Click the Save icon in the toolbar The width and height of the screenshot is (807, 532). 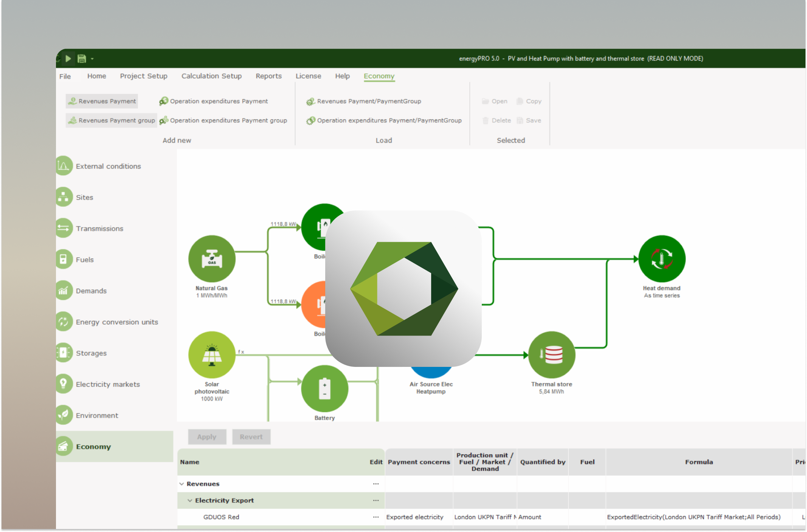pos(81,59)
